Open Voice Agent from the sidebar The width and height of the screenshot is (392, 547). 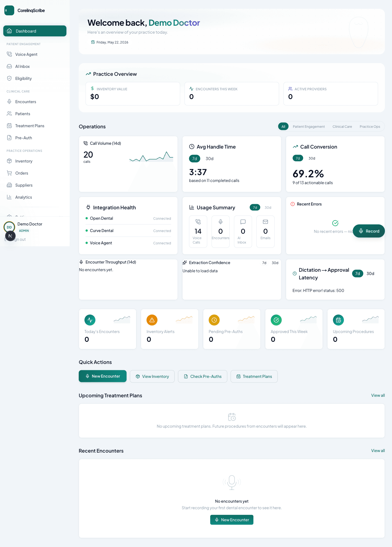click(x=35, y=54)
